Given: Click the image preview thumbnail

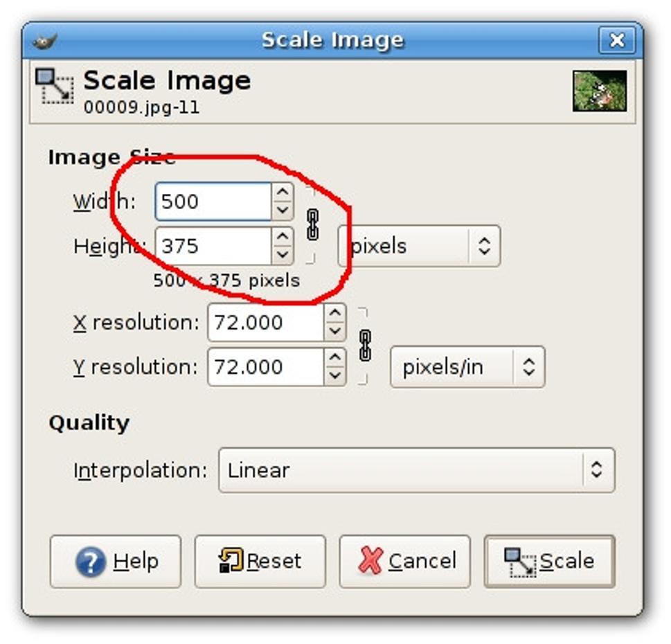Looking at the screenshot, I should pyautogui.click(x=600, y=91).
